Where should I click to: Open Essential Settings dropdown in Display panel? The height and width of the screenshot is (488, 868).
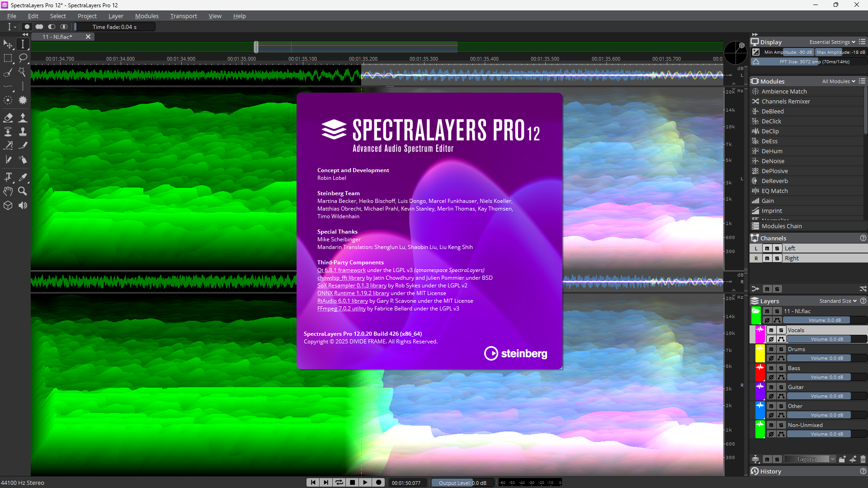tap(832, 42)
